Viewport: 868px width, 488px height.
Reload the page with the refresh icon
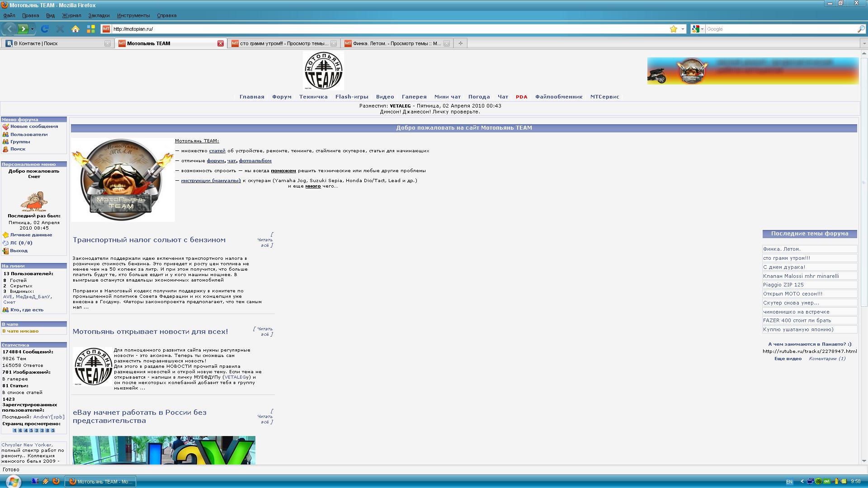coord(45,29)
